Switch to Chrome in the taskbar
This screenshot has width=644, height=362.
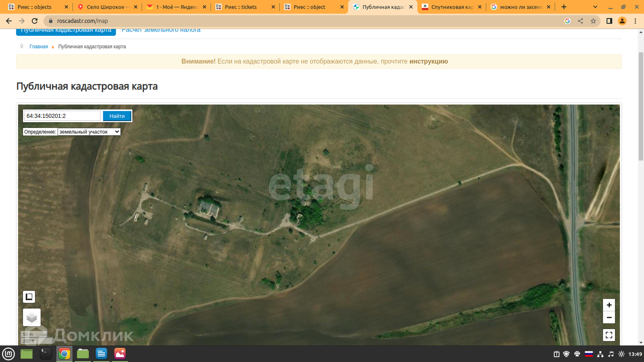pos(64,354)
